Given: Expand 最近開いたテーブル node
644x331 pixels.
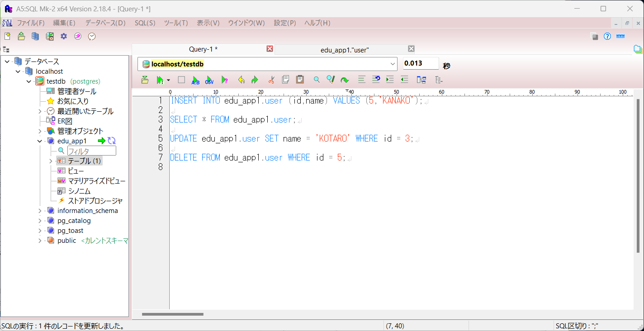Looking at the screenshot, I should 40,111.
